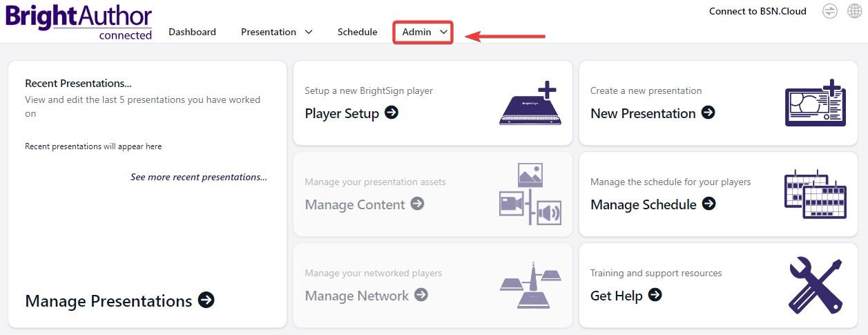Click the chevron next to Admin

tap(444, 32)
